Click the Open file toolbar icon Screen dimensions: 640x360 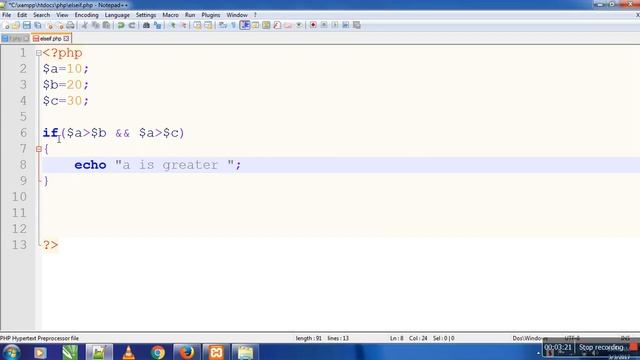tap(16, 25)
